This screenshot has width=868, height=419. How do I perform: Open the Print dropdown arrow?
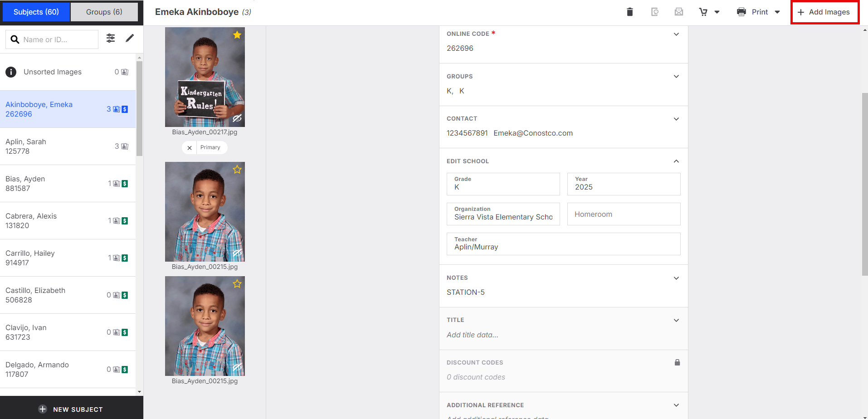(777, 12)
